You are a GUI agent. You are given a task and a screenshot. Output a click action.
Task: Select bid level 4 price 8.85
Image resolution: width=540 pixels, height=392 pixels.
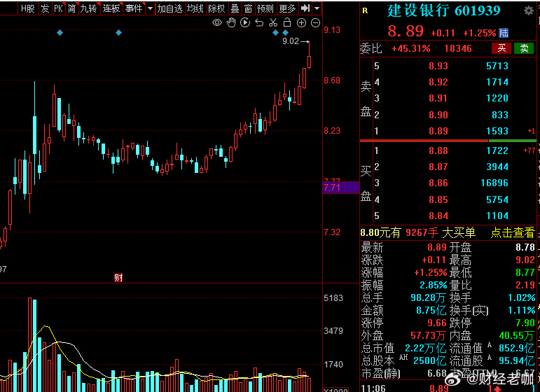[438, 199]
